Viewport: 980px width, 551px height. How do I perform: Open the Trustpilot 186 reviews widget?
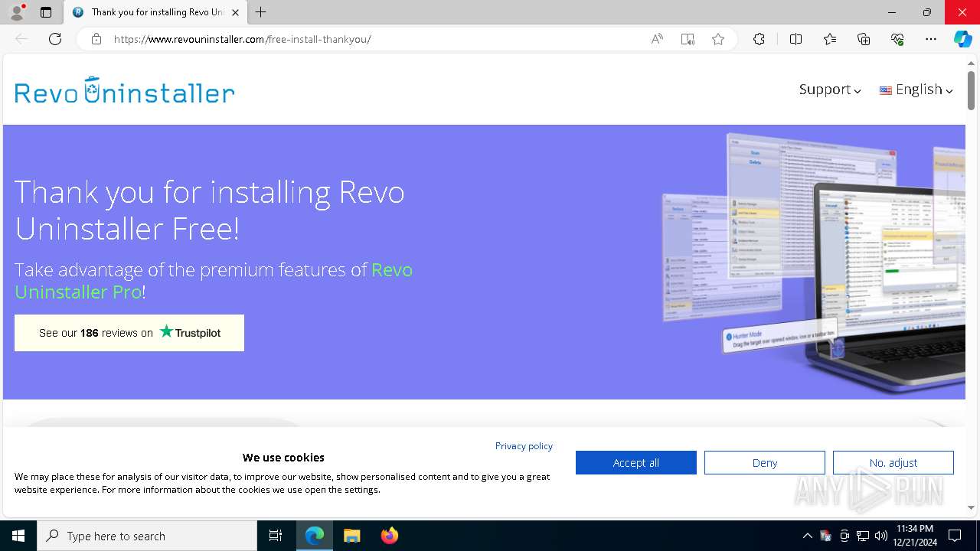[129, 333]
